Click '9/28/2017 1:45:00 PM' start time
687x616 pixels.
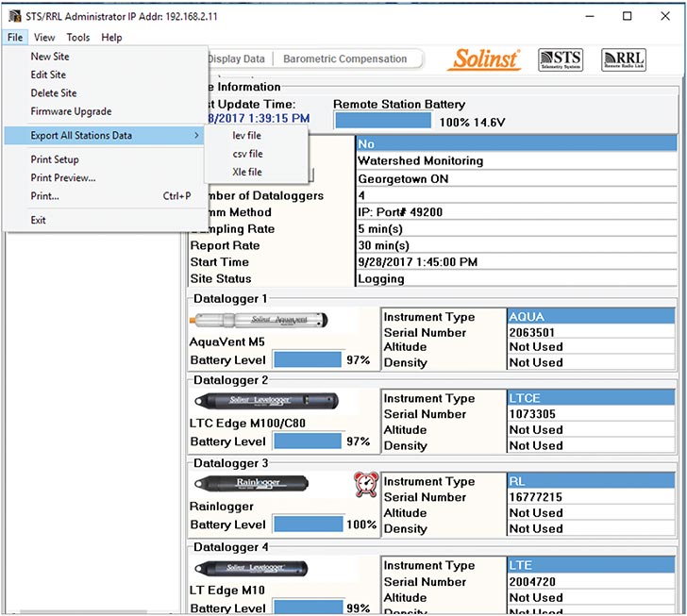pos(417,262)
